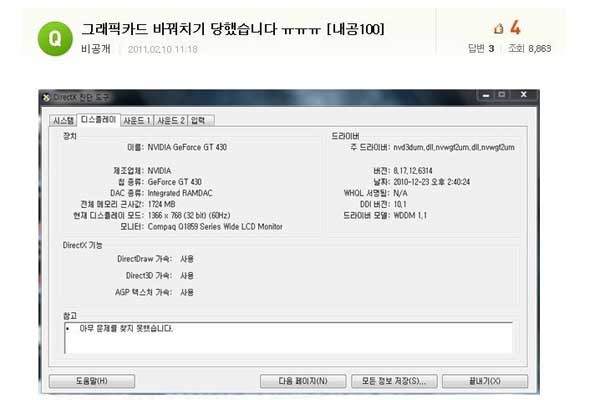Click the author name 비공개

point(96,48)
